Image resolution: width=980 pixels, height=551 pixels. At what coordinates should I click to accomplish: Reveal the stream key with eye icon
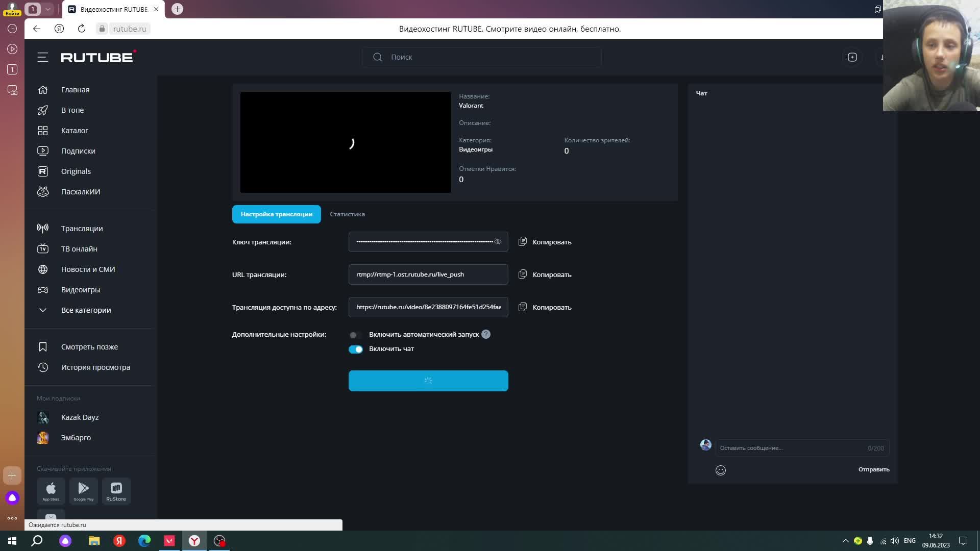click(498, 242)
